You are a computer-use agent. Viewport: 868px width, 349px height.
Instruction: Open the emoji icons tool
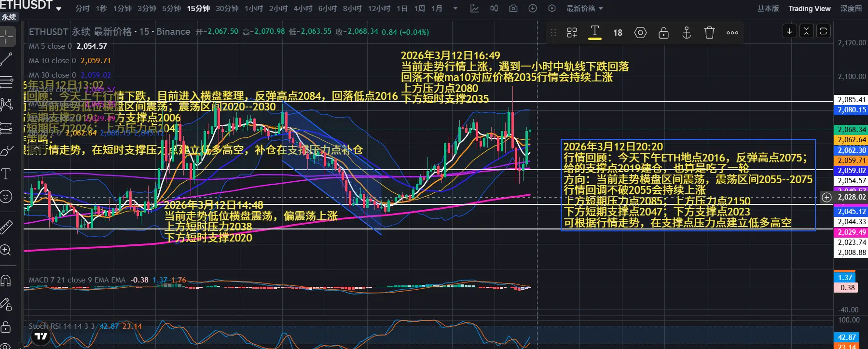click(6, 197)
